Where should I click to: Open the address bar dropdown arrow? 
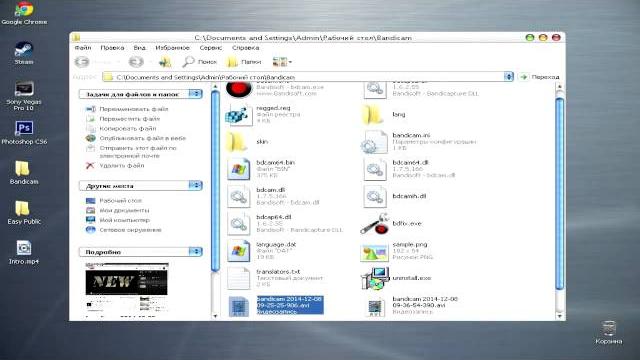(508, 77)
